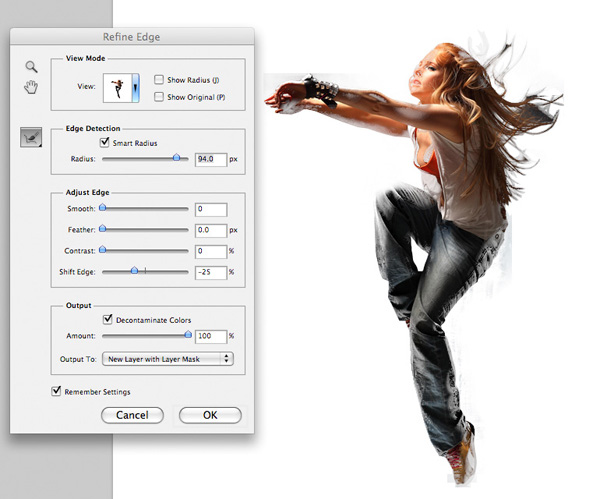Click the Amount slider handle
Screen dimensions: 600x499
[186, 336]
